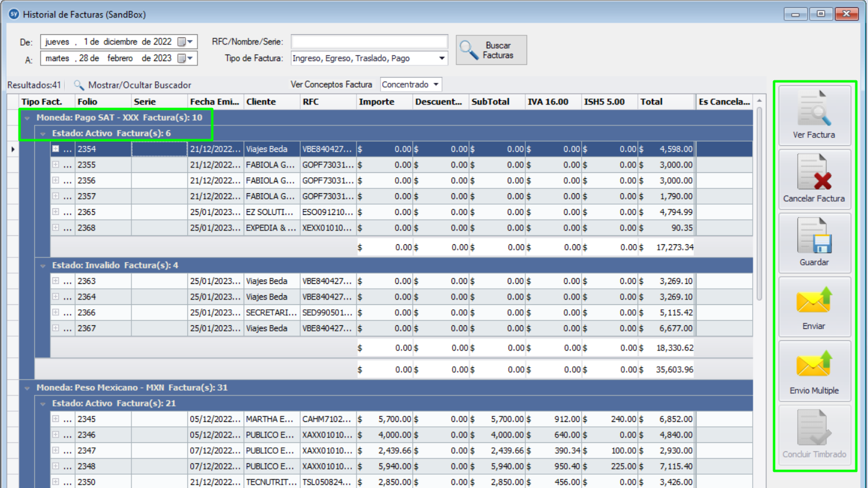Sort by the Importe column header
The width and height of the screenshot is (868, 488).
coord(385,102)
